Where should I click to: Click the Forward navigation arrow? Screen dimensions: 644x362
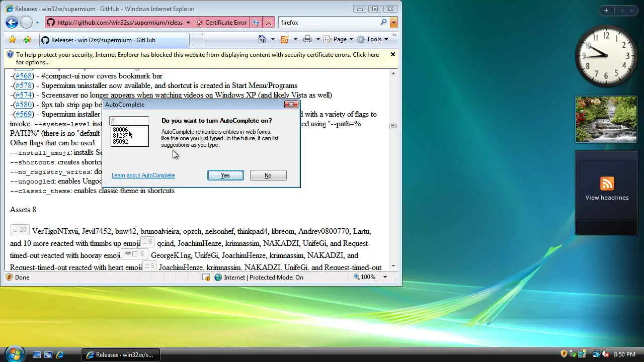coord(27,22)
